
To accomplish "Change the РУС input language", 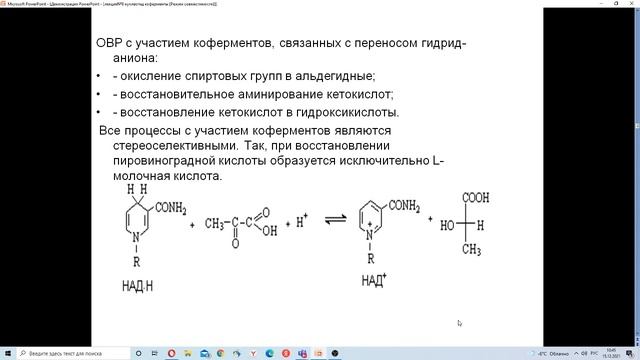I will pos(594,353).
